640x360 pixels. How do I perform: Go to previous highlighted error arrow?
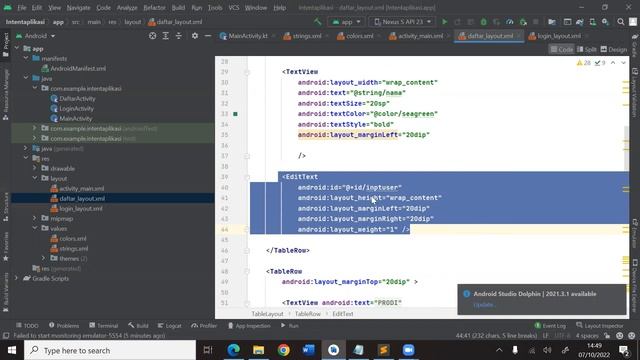click(613, 63)
